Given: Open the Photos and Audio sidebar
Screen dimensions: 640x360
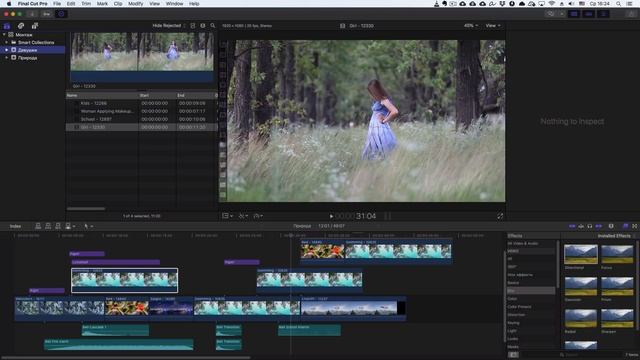Looking at the screenshot, I should [x=21, y=26].
